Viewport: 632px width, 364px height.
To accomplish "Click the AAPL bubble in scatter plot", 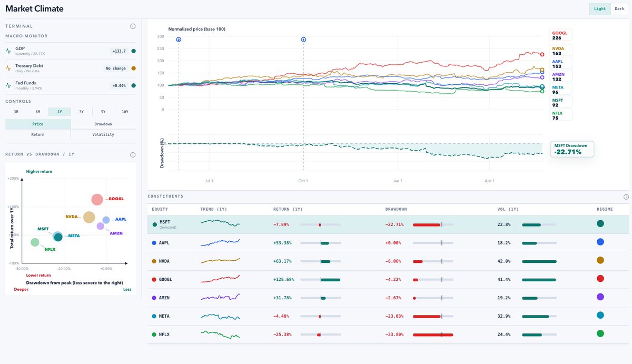I will [106, 220].
